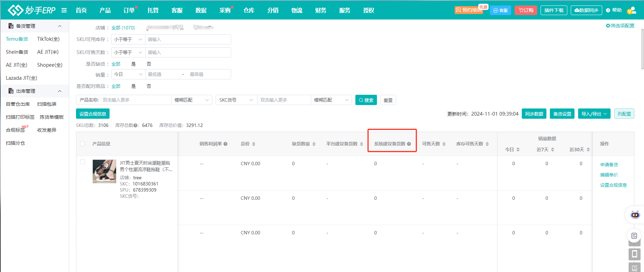644x272 pixels.
Task: Click the 备货设置 button
Action: point(562,114)
